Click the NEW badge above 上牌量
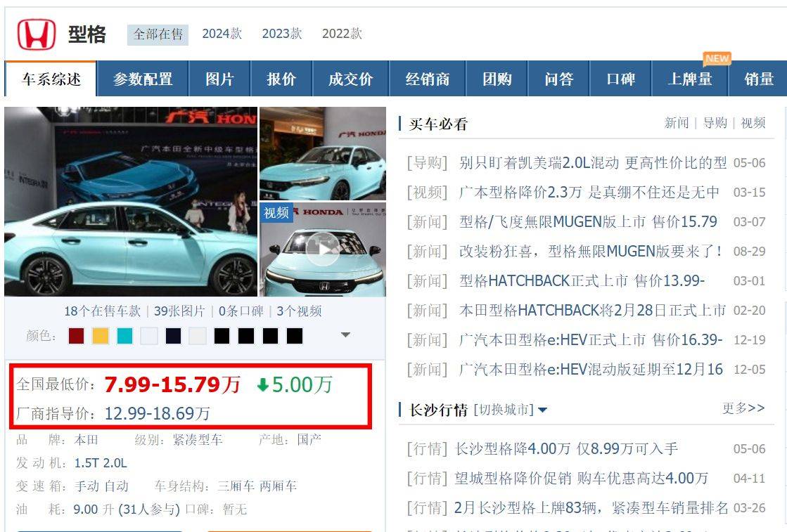Screen dimensions: 787x532 click(x=717, y=59)
